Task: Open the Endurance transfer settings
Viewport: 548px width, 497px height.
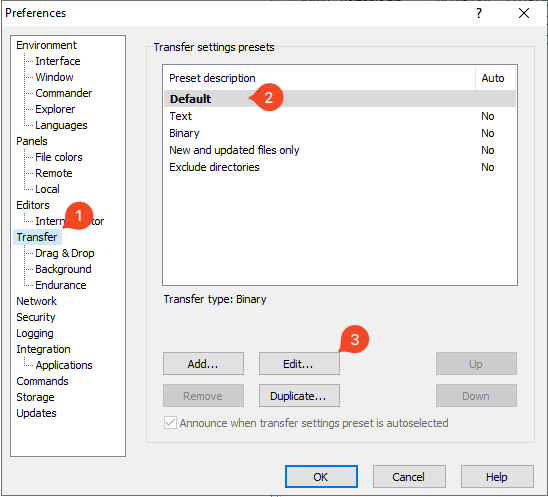Action: [x=61, y=285]
